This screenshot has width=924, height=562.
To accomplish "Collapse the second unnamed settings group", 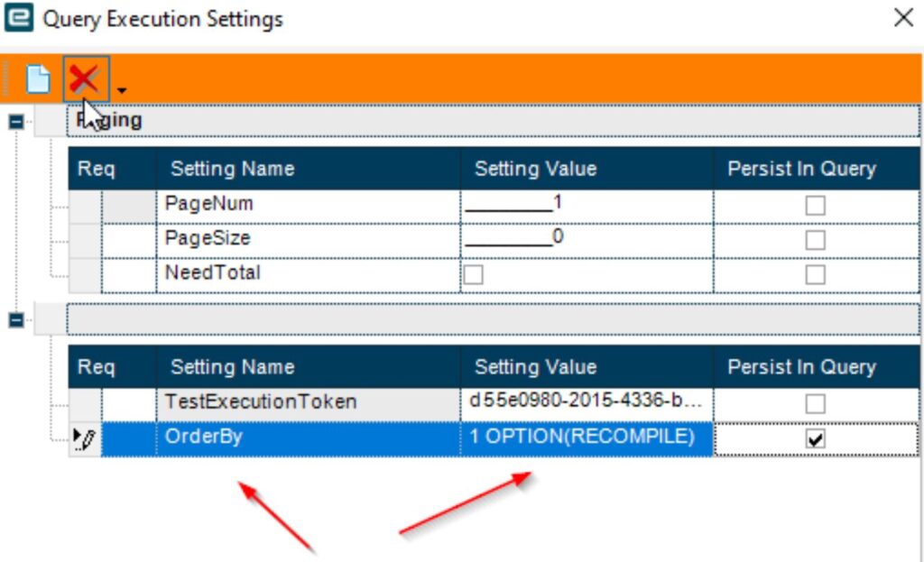I will (x=16, y=320).
